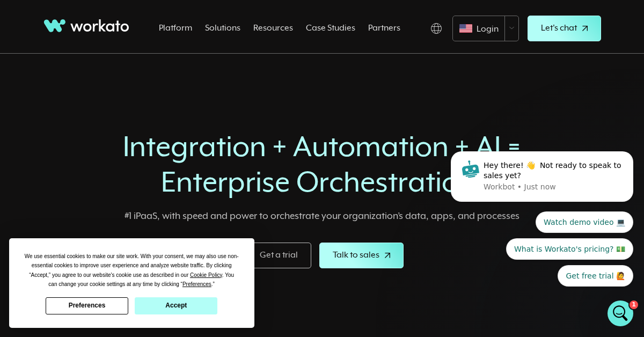Open the Solutions menu
The width and height of the screenshot is (644, 337).
(223, 28)
